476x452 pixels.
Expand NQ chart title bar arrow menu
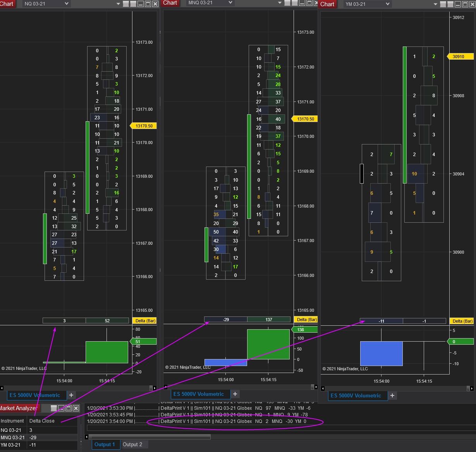pyautogui.click(x=118, y=4)
